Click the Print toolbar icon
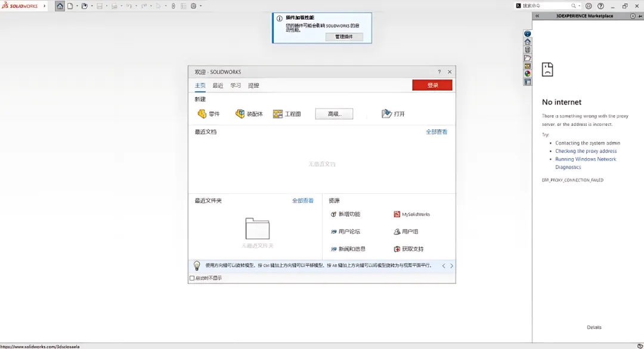644x349 pixels. [x=114, y=6]
